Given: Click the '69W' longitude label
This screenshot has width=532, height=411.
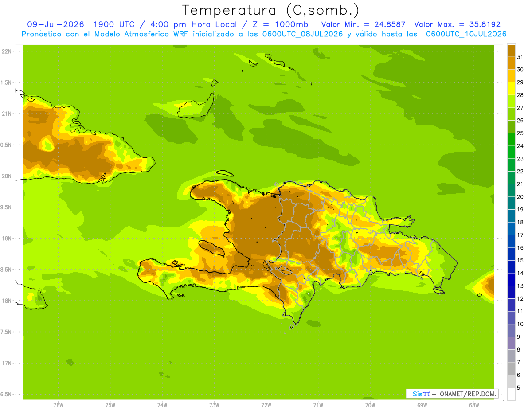Looking at the screenshot, I should [422, 405].
